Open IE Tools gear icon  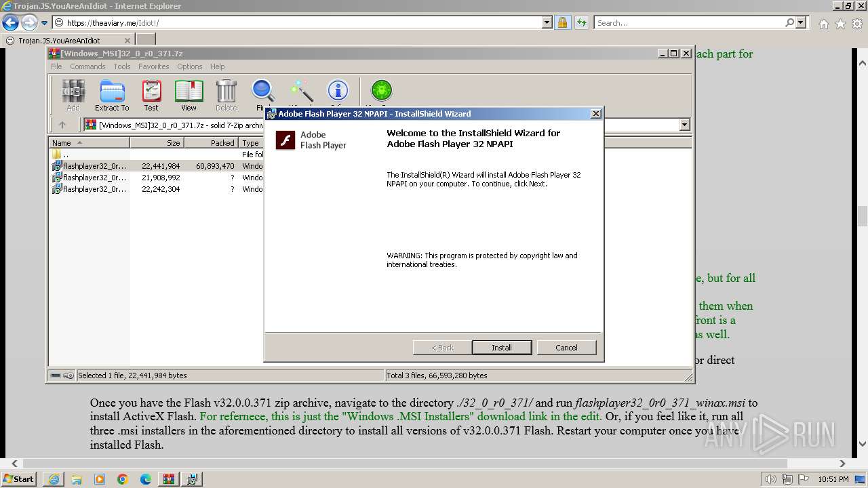tap(856, 24)
